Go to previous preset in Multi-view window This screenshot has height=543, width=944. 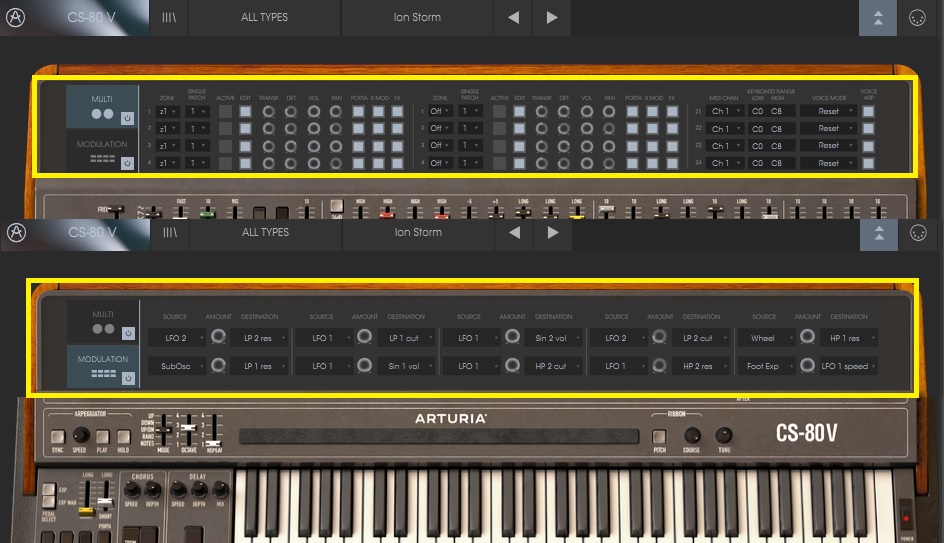(x=514, y=17)
